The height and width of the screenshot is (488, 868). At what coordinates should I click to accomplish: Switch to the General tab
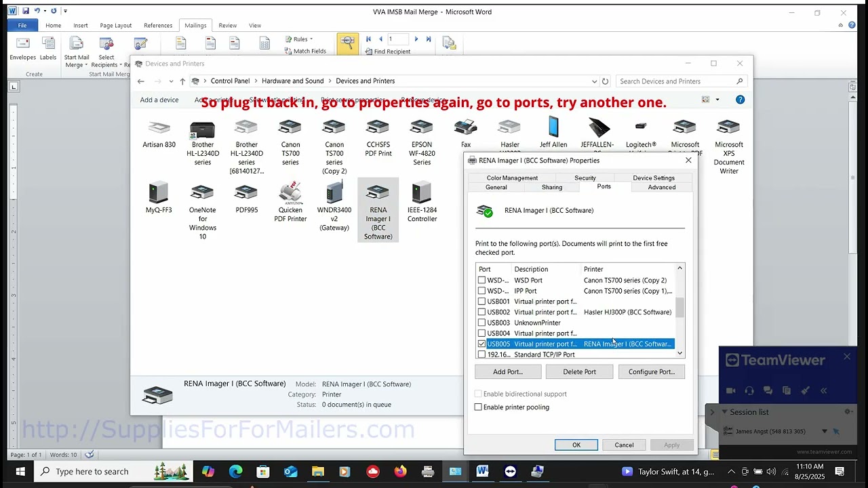pyautogui.click(x=496, y=187)
